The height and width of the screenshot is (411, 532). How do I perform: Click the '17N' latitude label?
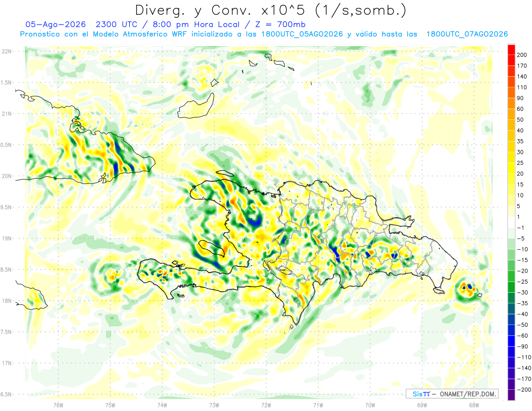[6, 363]
